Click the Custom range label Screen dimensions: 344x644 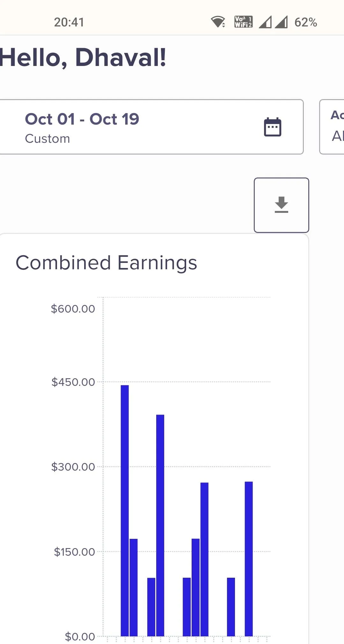pos(48,139)
